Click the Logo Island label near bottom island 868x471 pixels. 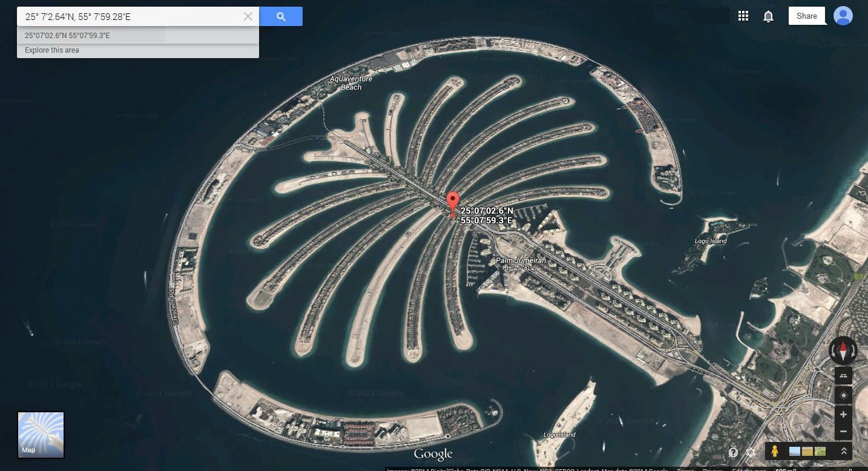pos(559,435)
